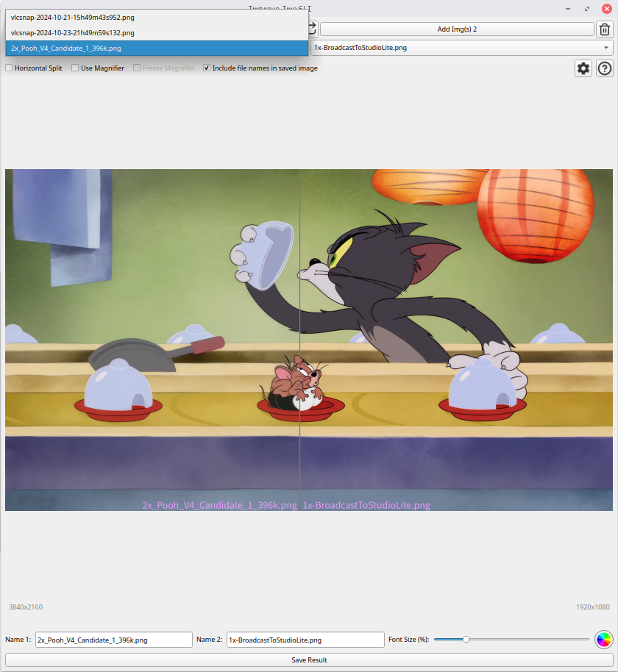Click the 1920x1080 resolution label
This screenshot has height=672, width=618.
pos(593,607)
